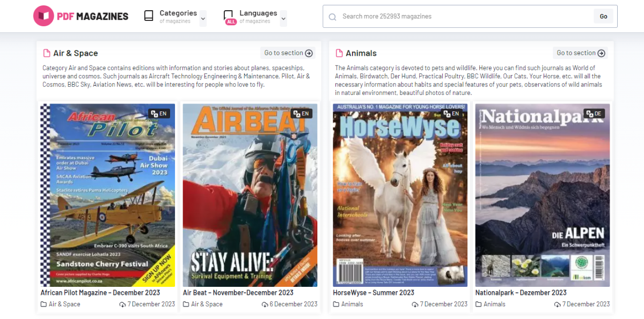Open the Languages of magazines menu
The image size is (644, 319).
click(x=258, y=17)
